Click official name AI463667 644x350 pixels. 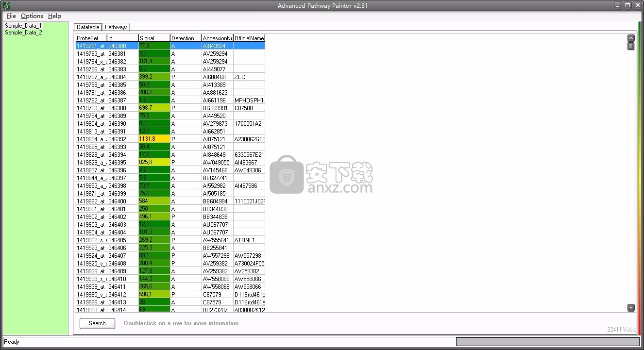click(x=249, y=162)
